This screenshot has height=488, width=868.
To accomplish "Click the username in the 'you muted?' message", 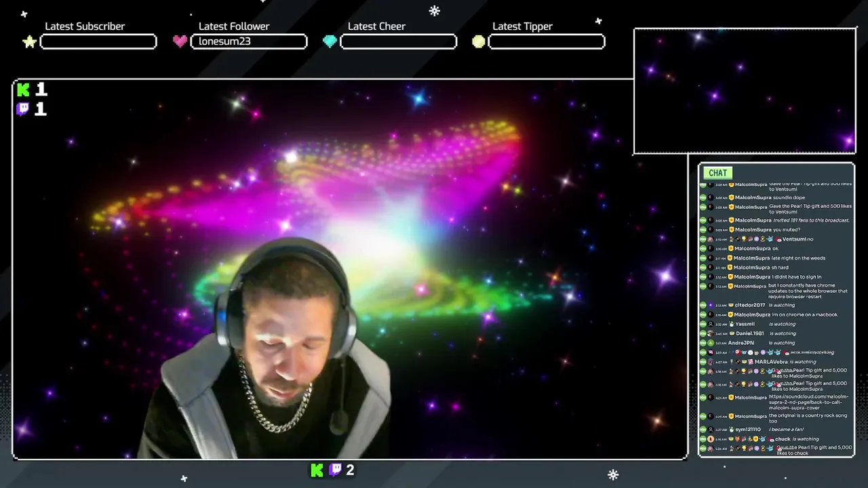I will [753, 230].
